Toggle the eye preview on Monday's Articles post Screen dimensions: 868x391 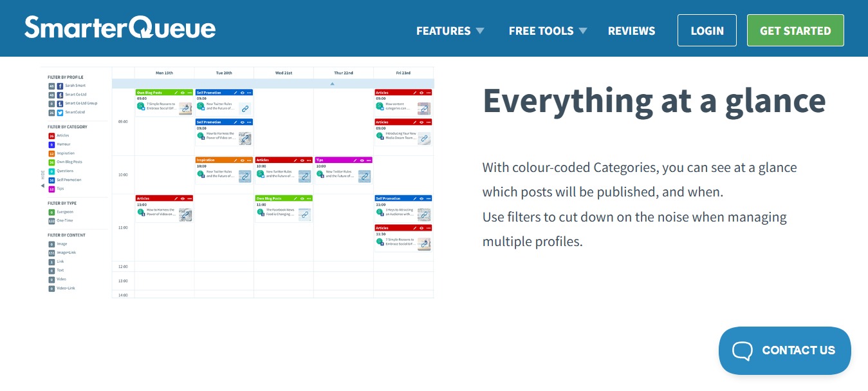coord(182,198)
